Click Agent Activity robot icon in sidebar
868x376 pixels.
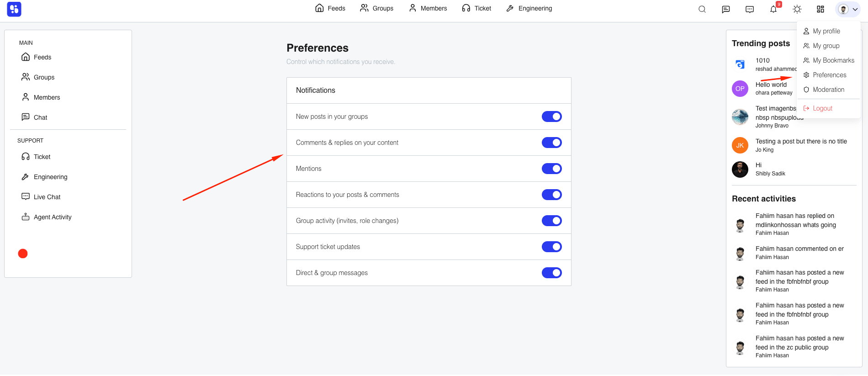pyautogui.click(x=26, y=217)
